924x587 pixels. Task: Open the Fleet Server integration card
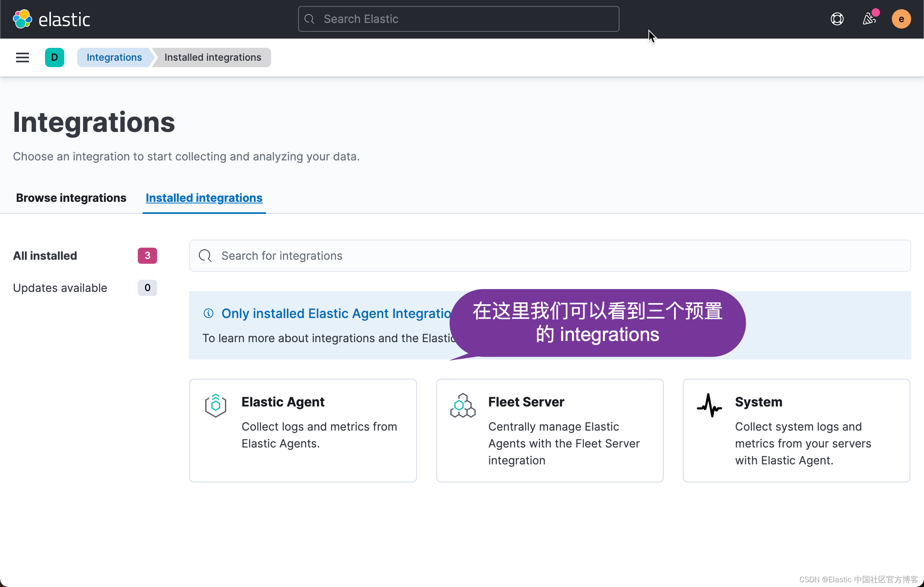coord(549,431)
